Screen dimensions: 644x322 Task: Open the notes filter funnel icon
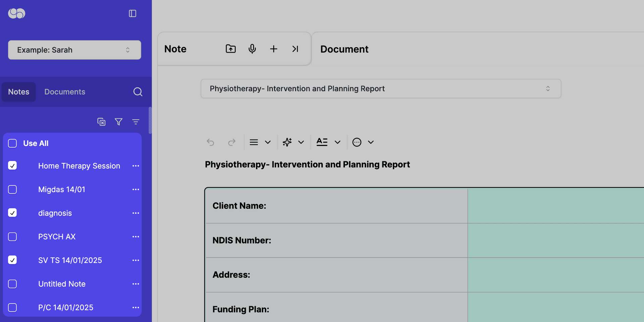[x=118, y=121]
